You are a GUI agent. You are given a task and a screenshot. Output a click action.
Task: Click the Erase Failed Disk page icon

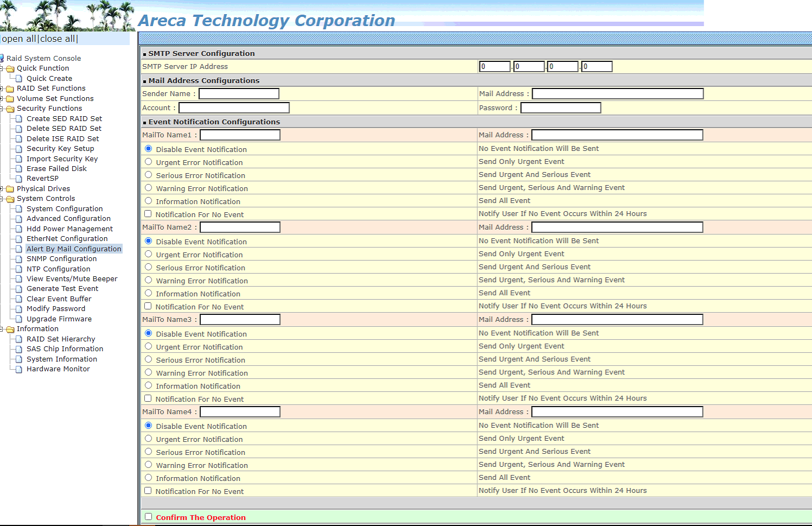pyautogui.click(x=19, y=169)
